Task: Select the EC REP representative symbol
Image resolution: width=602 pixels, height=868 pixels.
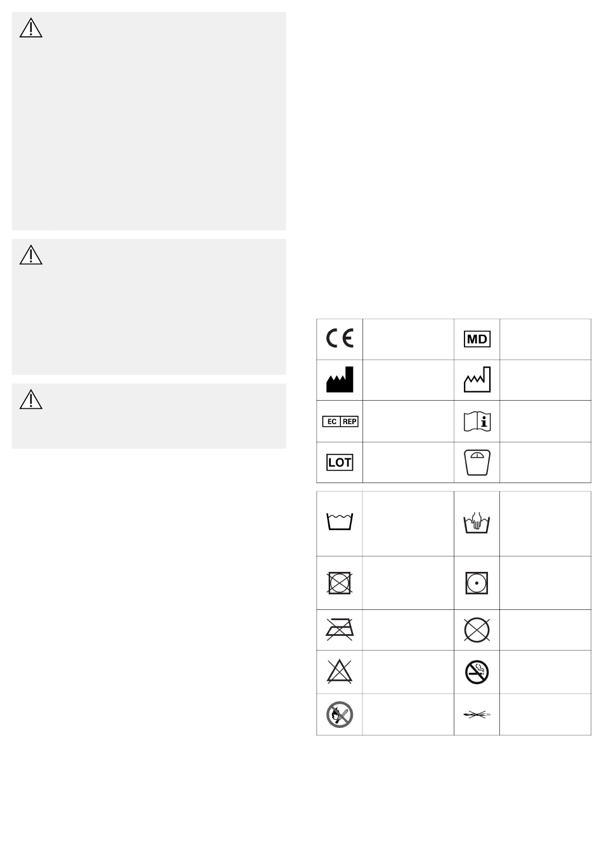Action: [340, 421]
